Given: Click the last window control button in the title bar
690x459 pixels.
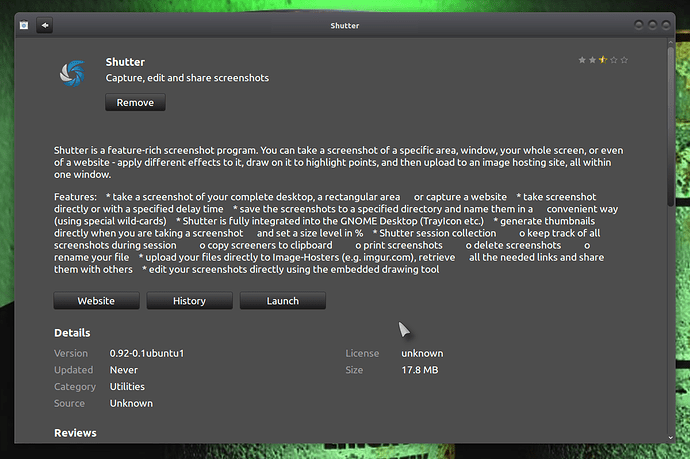Looking at the screenshot, I should coord(666,25).
